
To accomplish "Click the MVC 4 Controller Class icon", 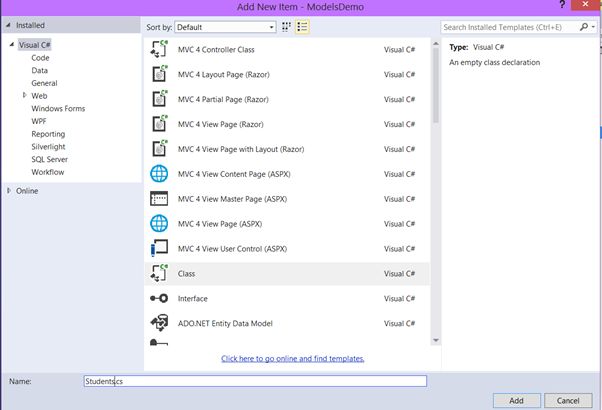I will click(x=159, y=49).
